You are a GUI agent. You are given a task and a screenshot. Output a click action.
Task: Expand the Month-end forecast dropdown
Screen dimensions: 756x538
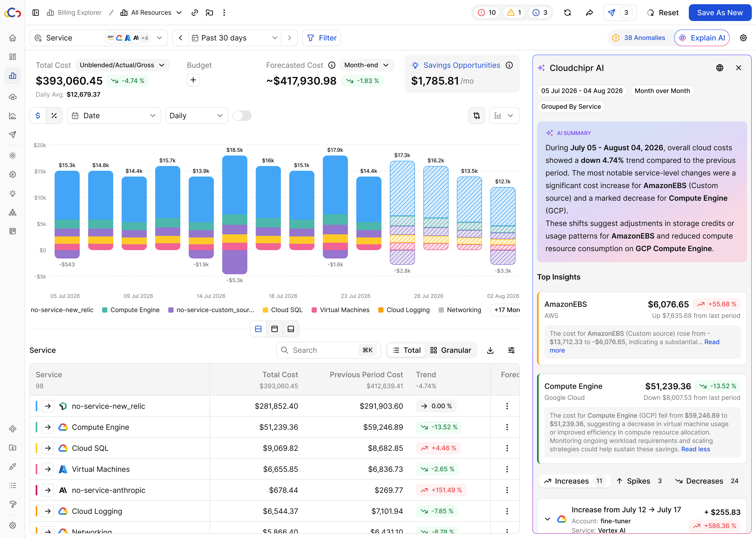pyautogui.click(x=366, y=65)
